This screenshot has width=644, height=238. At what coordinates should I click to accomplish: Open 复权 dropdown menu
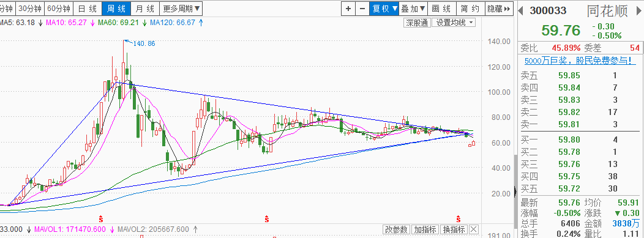point(384,8)
